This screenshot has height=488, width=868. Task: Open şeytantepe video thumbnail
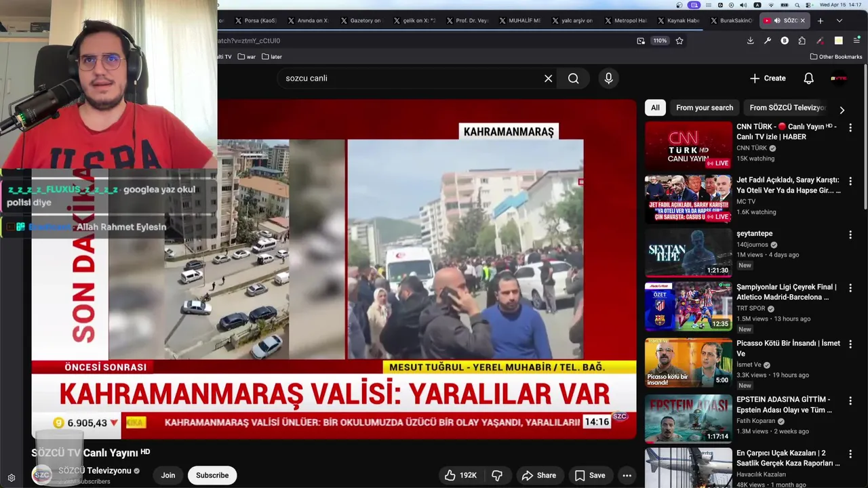688,252
